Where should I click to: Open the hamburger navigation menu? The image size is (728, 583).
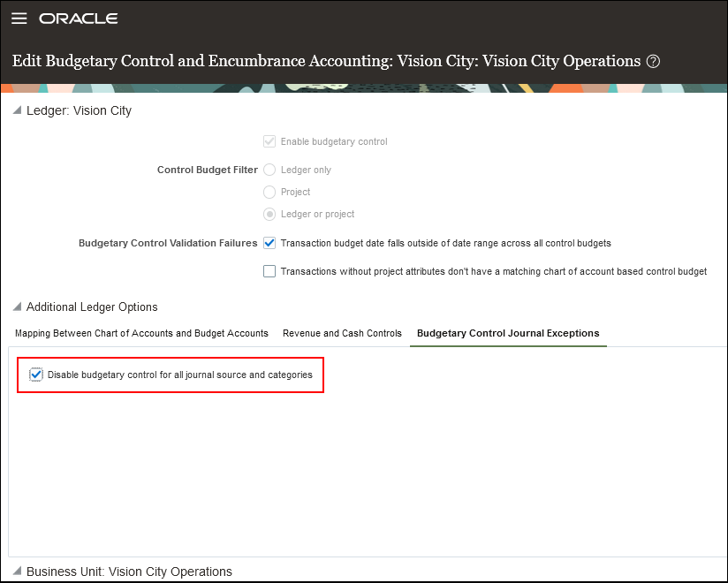click(19, 19)
